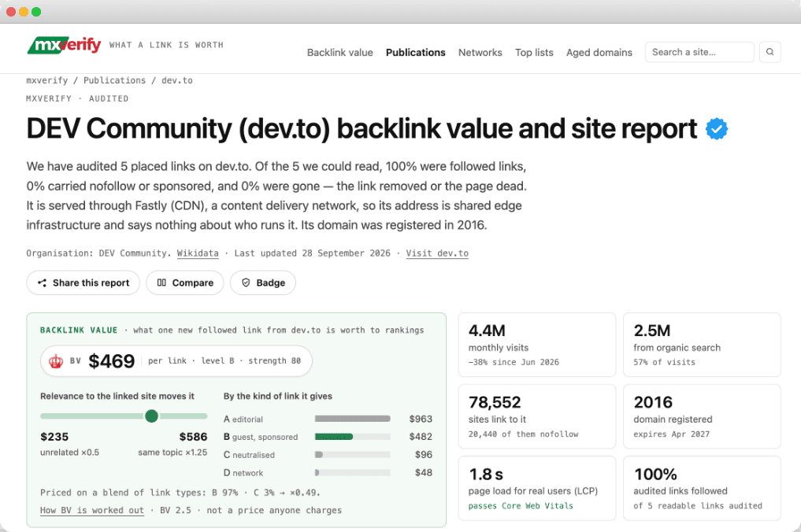Click the 2.5M from organic search card

point(702,345)
